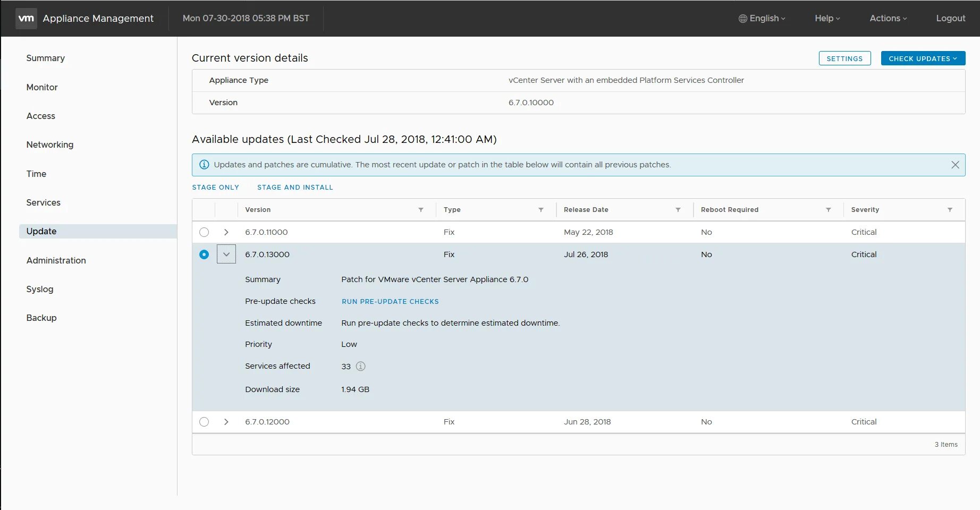This screenshot has width=980, height=510.
Task: Sort by Type column header
Action: [452, 210]
